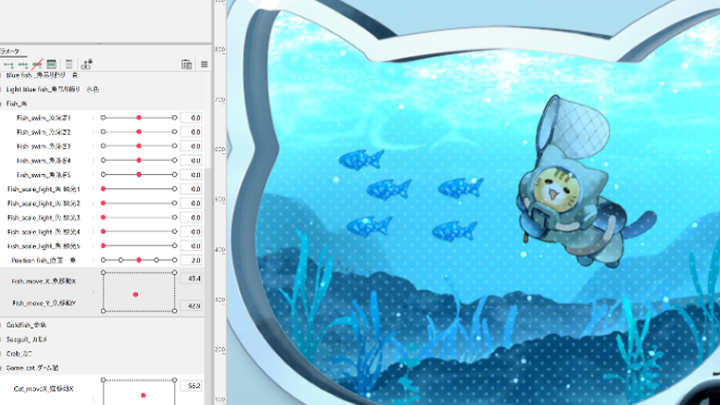Select the Cat_move X parameter name

coord(44,388)
